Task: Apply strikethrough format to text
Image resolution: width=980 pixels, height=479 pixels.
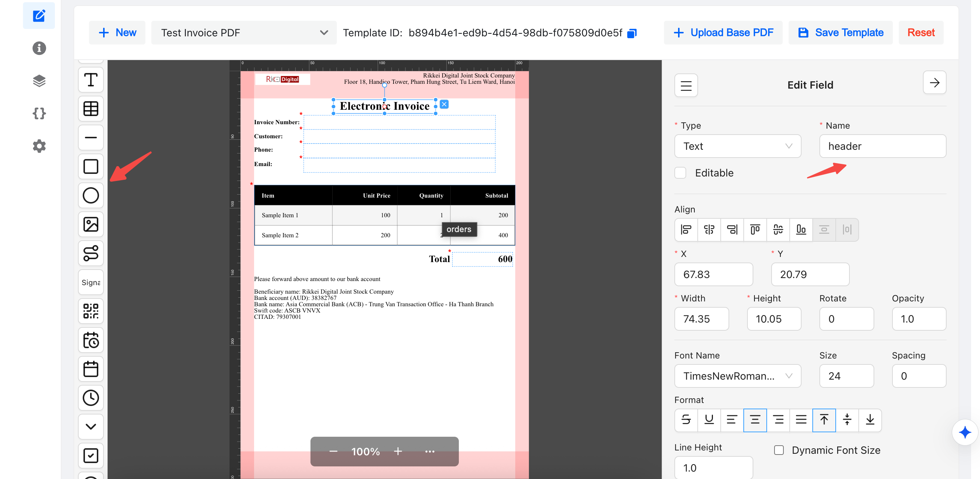Action: 686,420
